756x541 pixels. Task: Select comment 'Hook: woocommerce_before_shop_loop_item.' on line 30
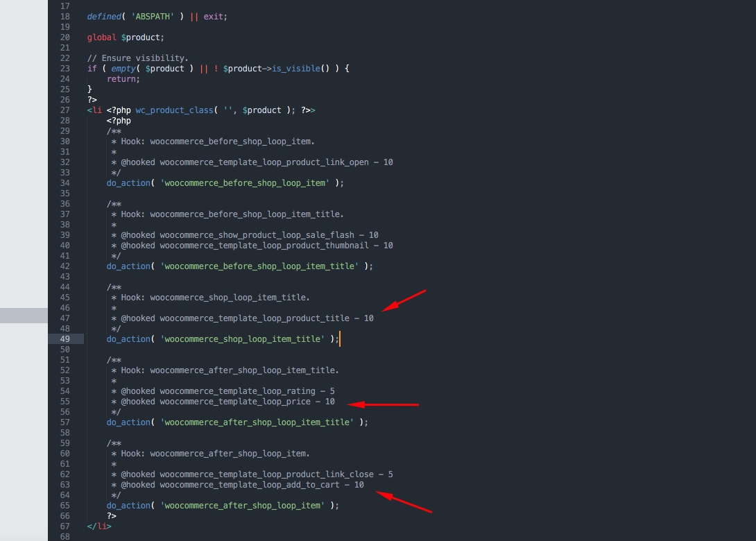[x=218, y=141]
